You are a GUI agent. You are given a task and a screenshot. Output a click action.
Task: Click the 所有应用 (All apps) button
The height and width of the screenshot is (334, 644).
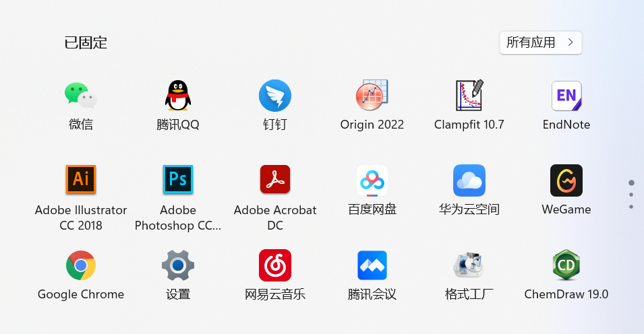541,42
